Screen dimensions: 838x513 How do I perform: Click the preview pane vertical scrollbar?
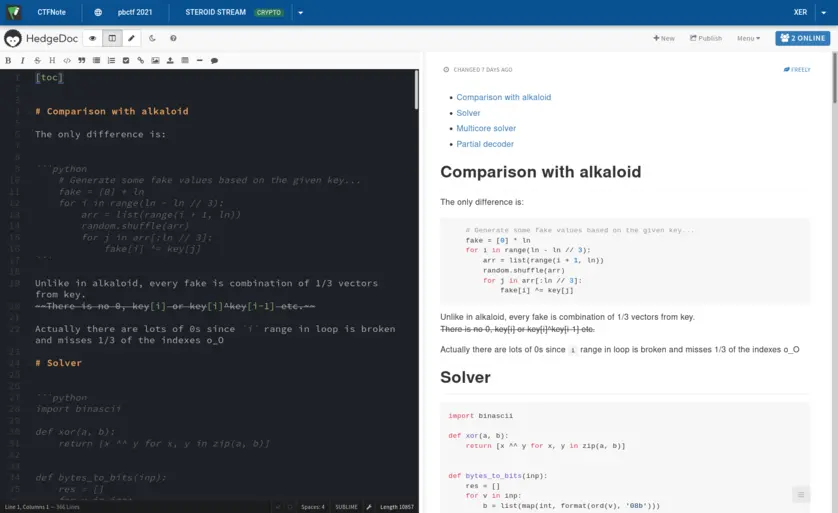835,77
